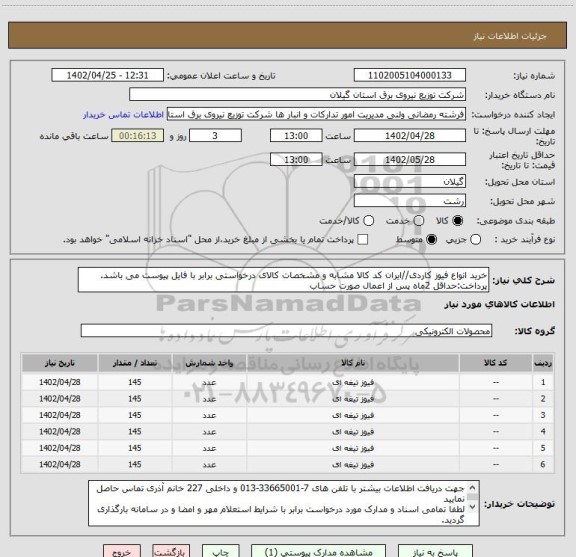Click the response deadline date 1402/04/28 field

[410, 135]
